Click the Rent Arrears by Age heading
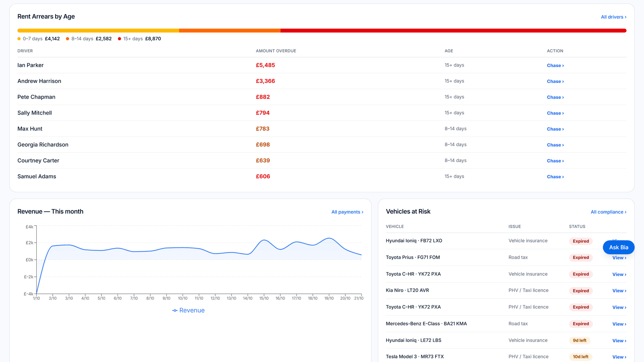 click(x=46, y=16)
